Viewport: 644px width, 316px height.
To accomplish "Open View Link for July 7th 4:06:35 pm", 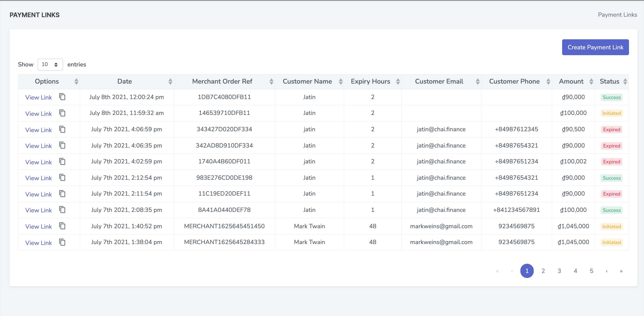I will click(38, 146).
